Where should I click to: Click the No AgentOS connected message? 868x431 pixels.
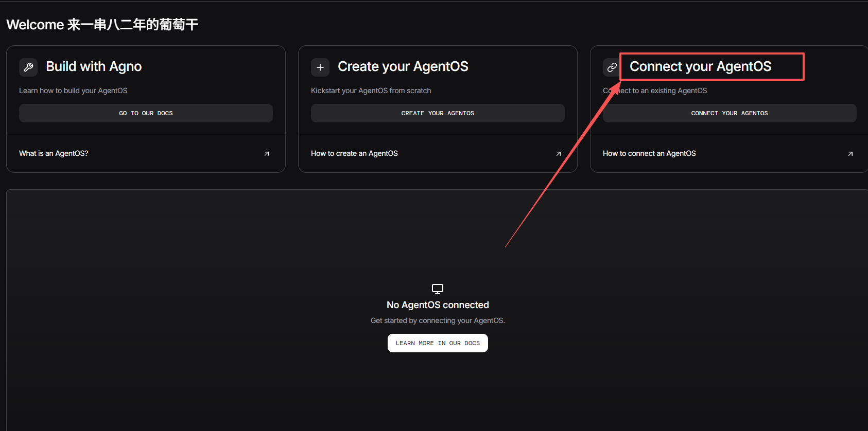438,305
